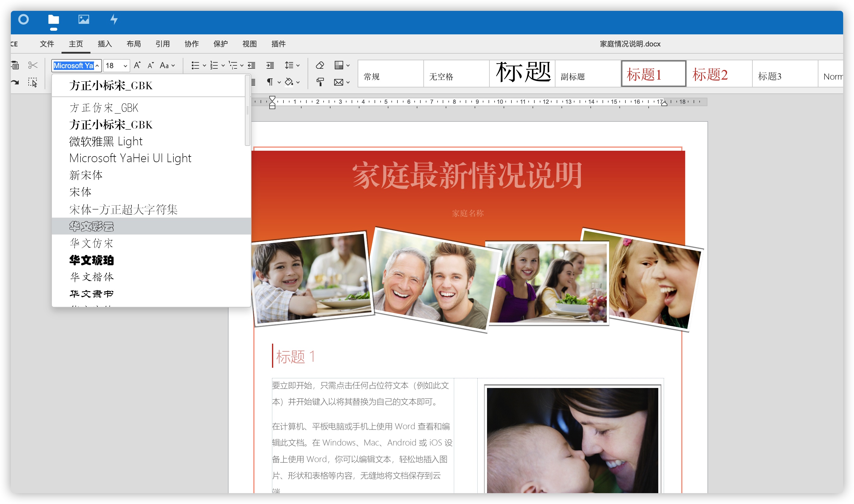Image resolution: width=854 pixels, height=504 pixels.
Task: Click the circle logo icon in top bar
Action: (x=24, y=19)
